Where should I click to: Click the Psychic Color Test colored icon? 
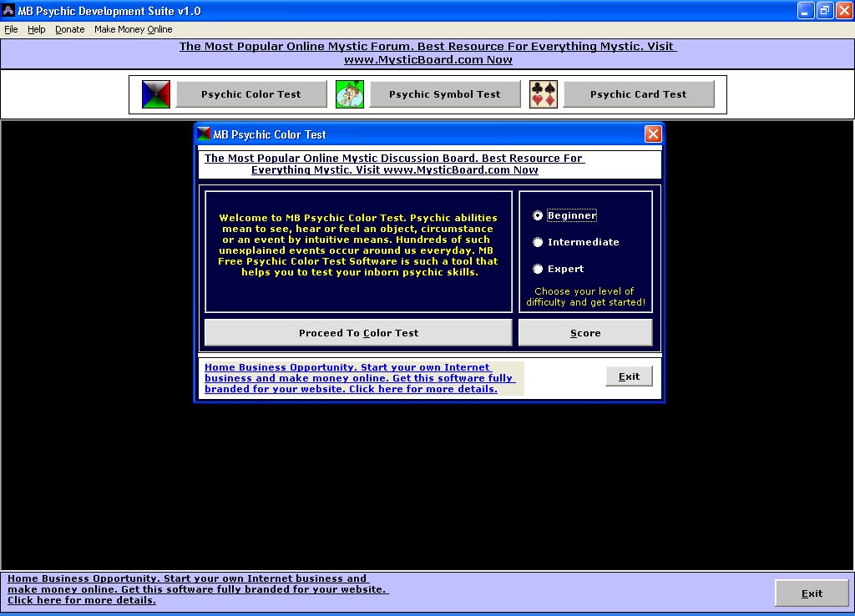tap(156, 94)
